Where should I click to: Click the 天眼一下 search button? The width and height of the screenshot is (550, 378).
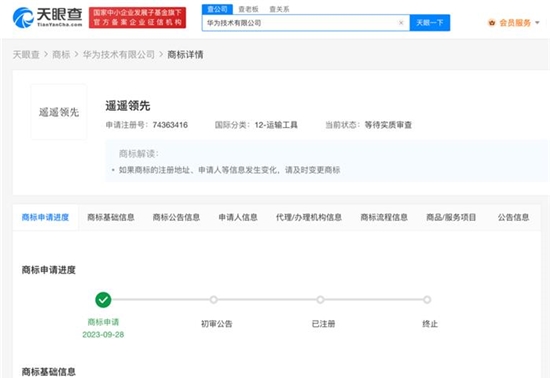tap(430, 23)
